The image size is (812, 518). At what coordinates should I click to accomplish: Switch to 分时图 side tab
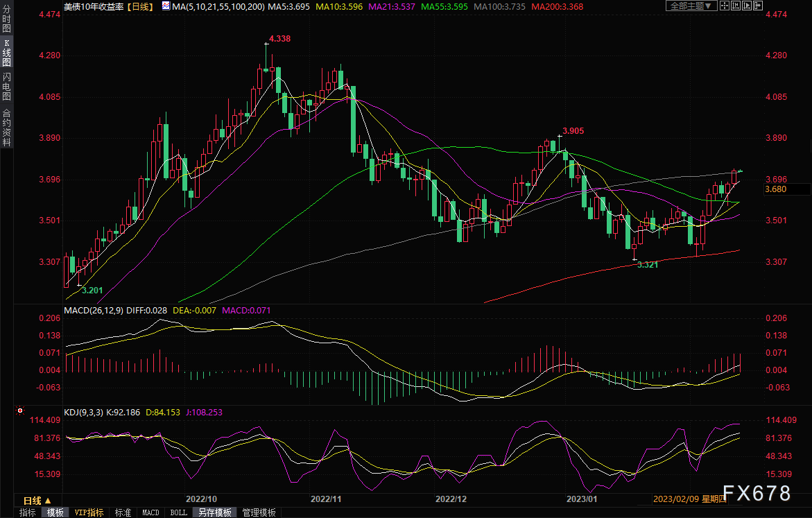(x=7, y=19)
